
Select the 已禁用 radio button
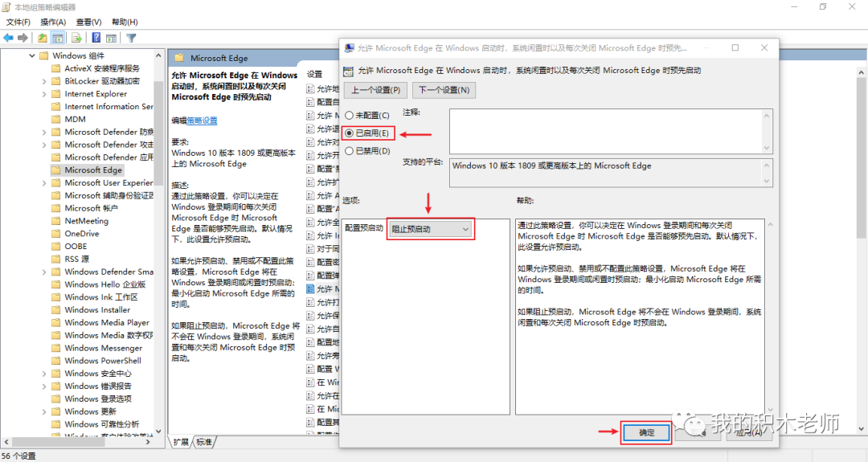point(349,150)
